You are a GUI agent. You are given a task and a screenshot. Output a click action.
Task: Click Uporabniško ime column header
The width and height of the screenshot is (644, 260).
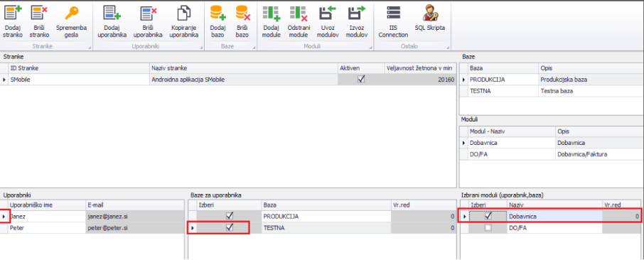tap(46, 205)
